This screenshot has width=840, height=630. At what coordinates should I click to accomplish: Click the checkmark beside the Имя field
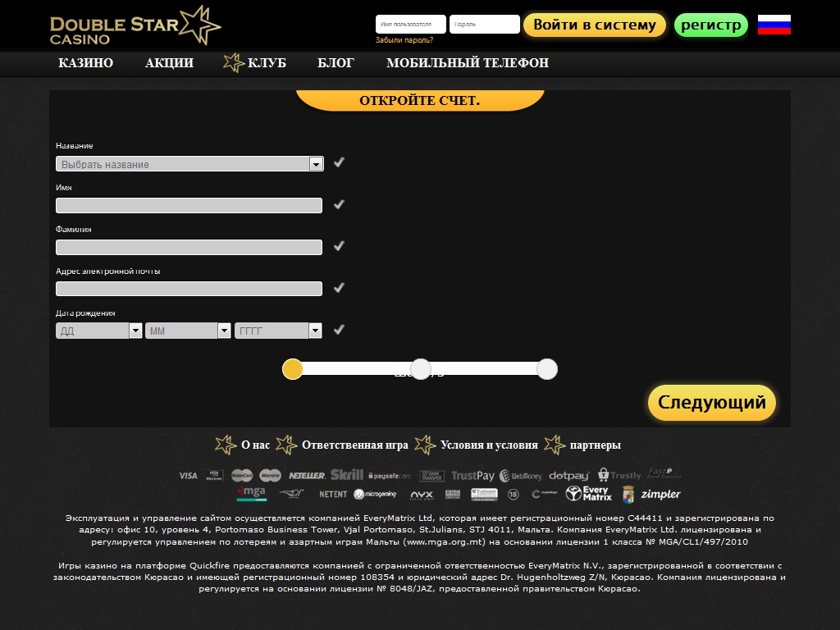[x=339, y=204]
